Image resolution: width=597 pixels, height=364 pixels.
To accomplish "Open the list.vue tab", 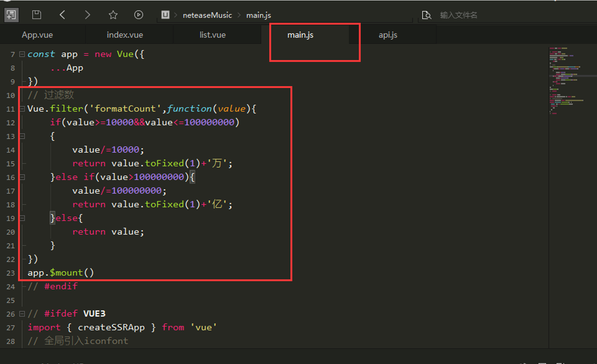I will click(212, 35).
